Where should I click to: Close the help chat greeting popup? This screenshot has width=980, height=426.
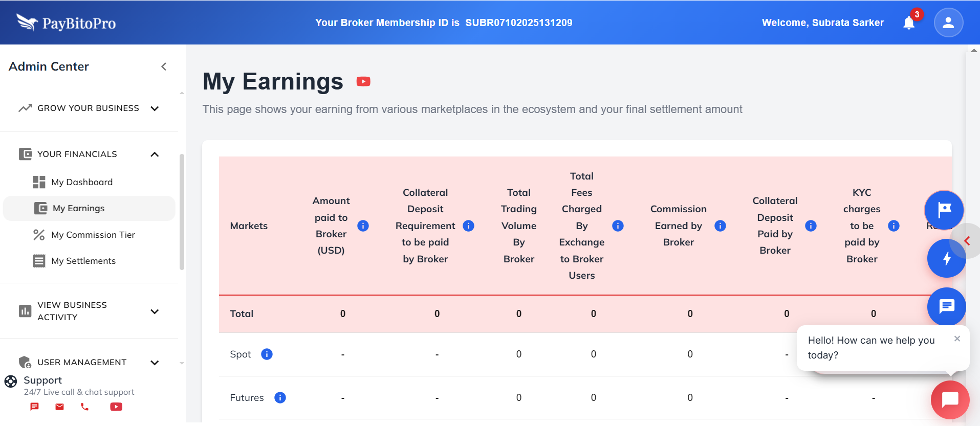(957, 339)
